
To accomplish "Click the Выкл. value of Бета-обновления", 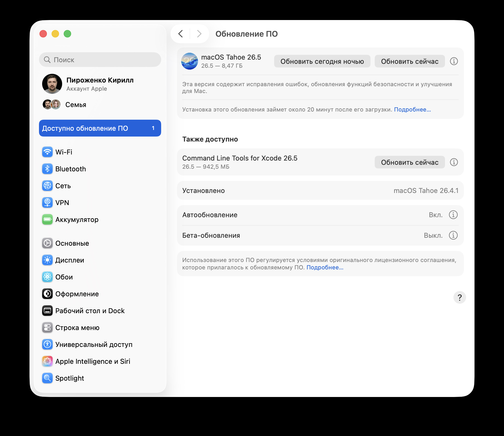I will coord(433,235).
